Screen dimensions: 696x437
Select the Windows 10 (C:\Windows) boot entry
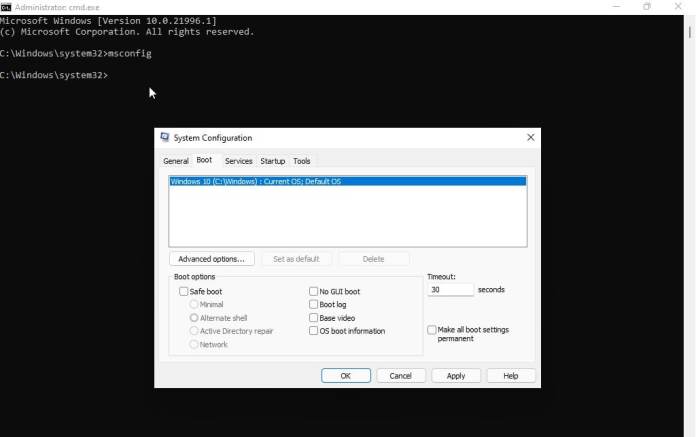tap(348, 181)
